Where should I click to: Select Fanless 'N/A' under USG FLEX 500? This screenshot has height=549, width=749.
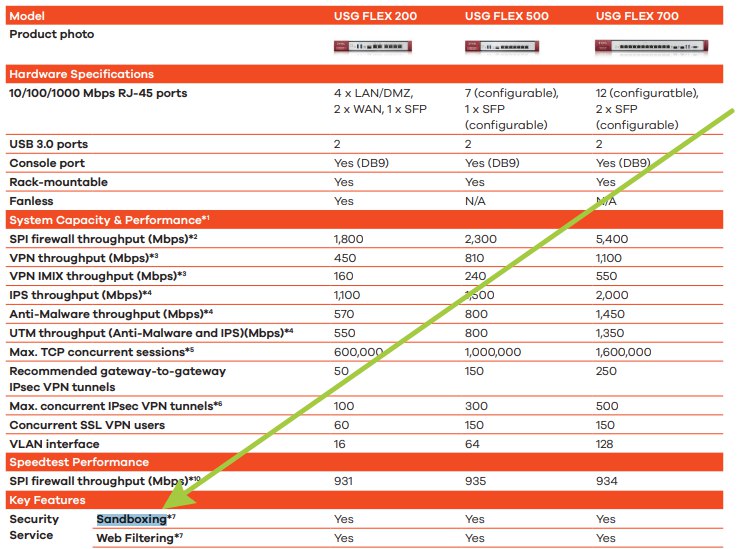tap(475, 201)
